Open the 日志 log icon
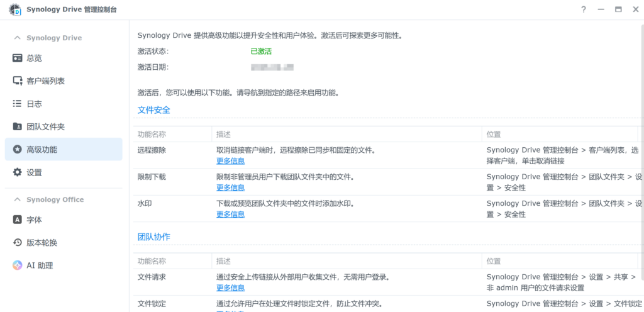The height and width of the screenshot is (312, 644). [18, 104]
